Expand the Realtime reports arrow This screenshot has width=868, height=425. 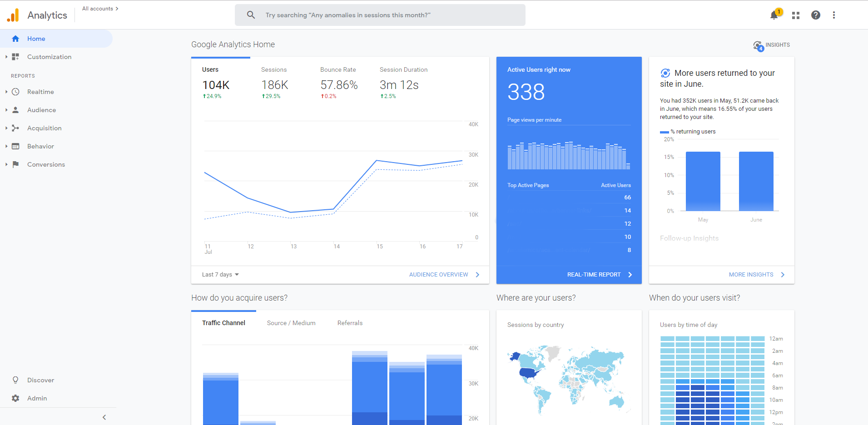click(6, 92)
